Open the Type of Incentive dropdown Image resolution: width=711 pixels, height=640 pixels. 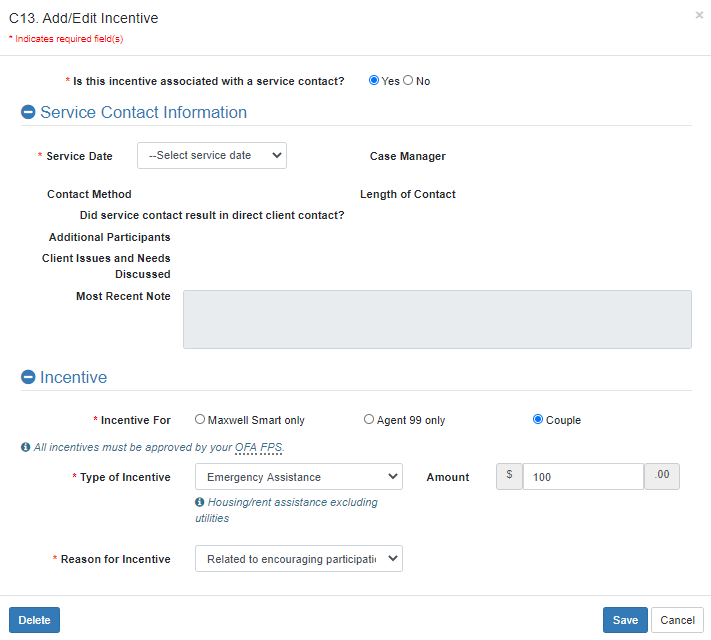[x=298, y=477]
